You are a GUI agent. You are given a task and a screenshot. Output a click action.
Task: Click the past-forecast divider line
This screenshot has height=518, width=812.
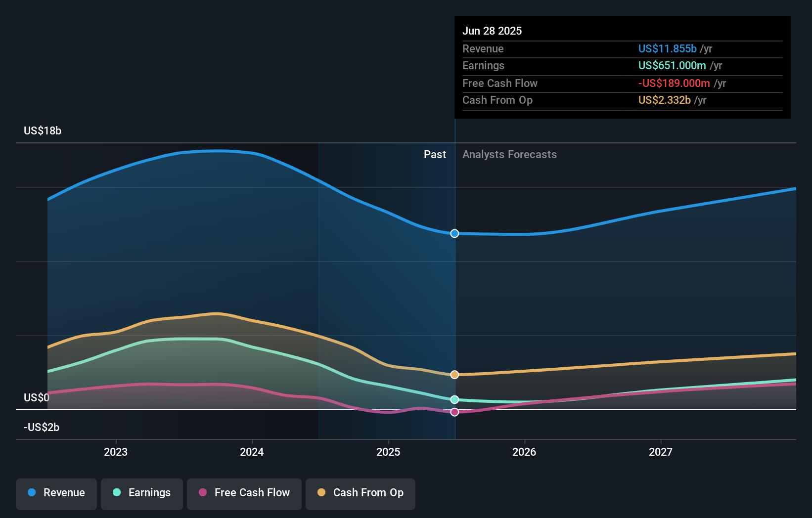[x=454, y=297]
